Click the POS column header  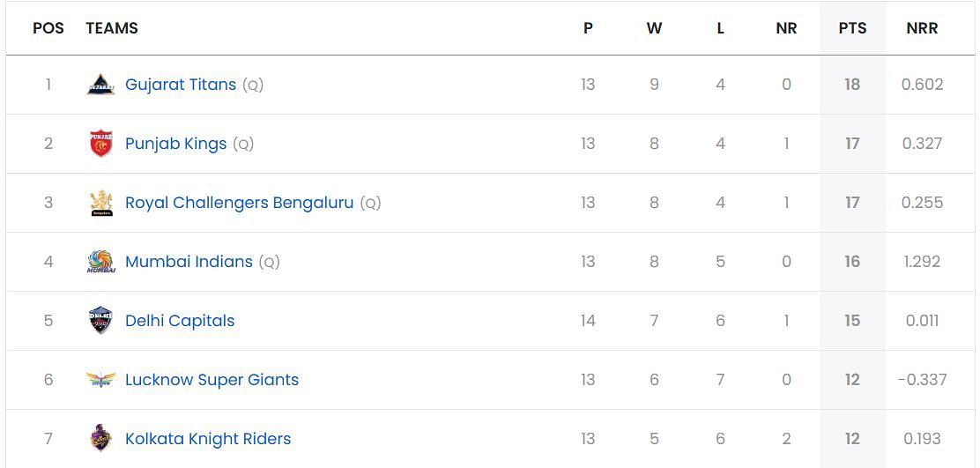tap(48, 28)
